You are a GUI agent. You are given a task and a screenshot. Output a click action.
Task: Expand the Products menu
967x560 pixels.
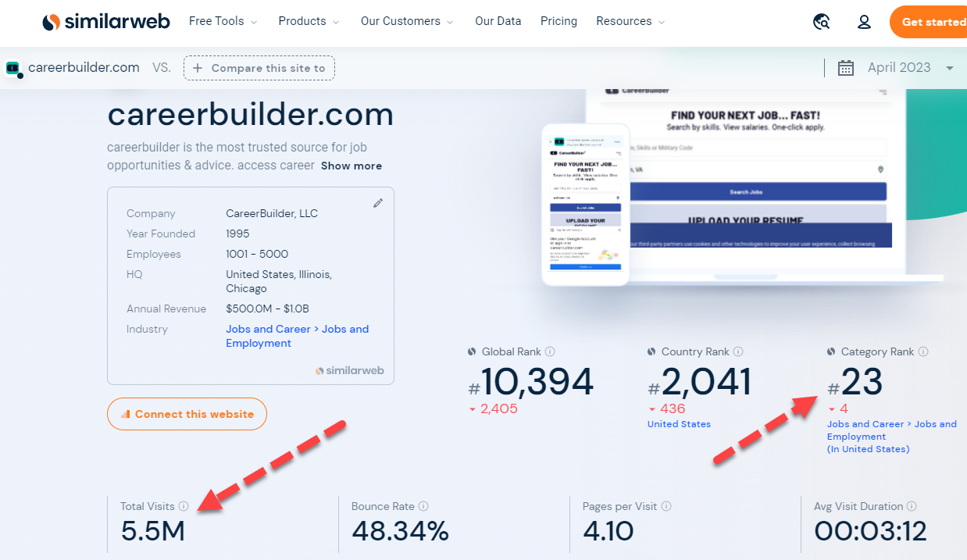[x=309, y=22]
